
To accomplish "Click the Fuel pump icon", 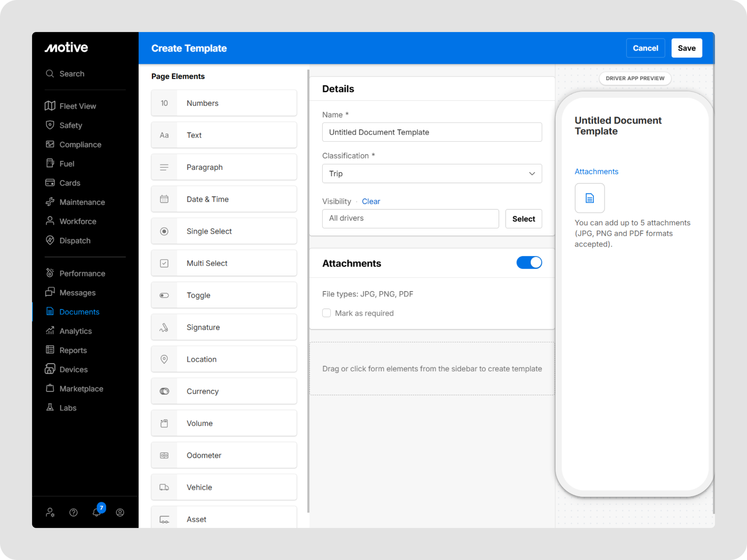I will click(x=50, y=163).
